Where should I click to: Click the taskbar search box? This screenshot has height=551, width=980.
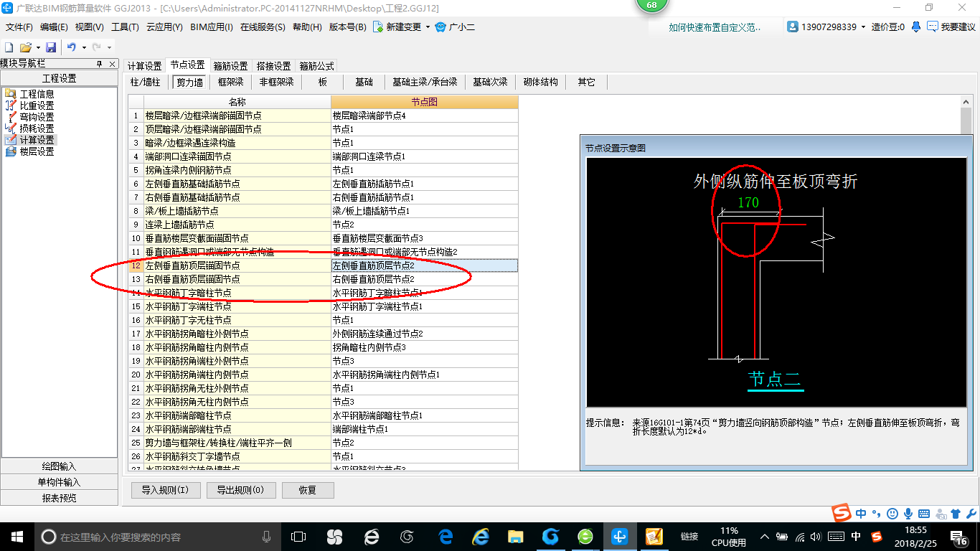(x=156, y=536)
